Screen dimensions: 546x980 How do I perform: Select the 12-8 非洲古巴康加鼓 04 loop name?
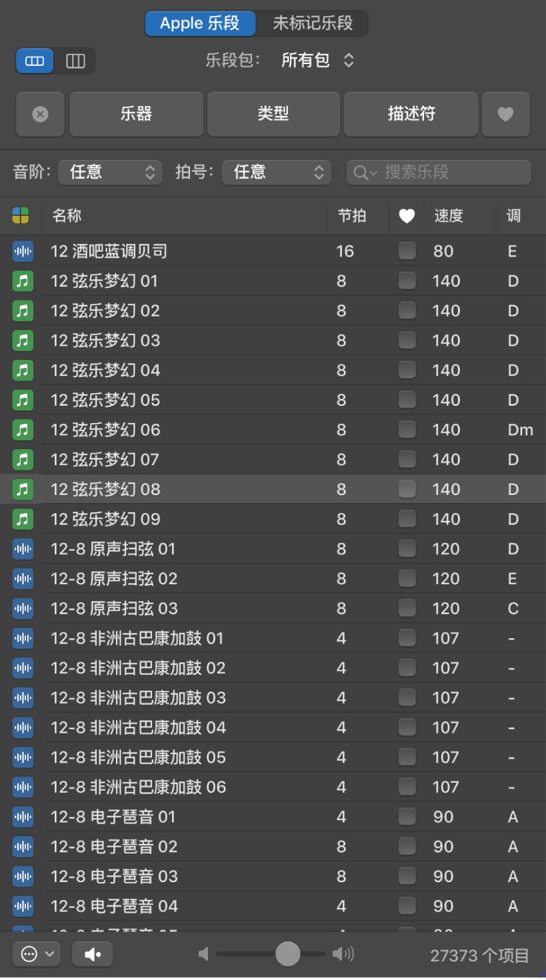pos(139,728)
